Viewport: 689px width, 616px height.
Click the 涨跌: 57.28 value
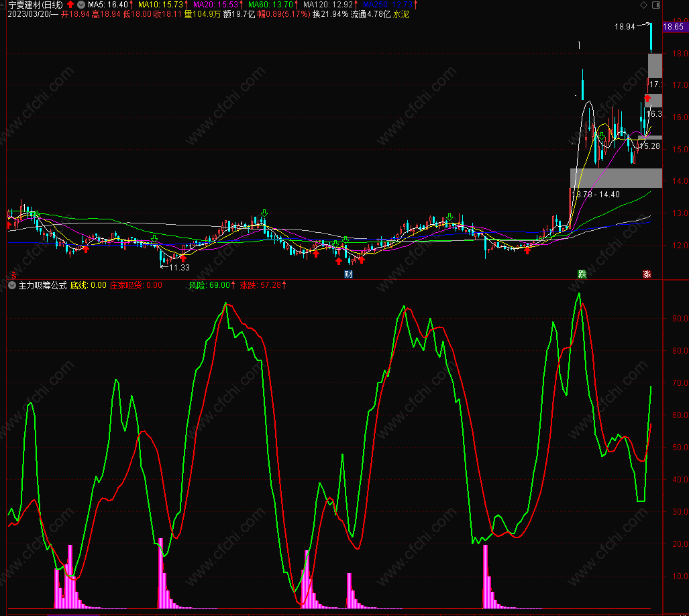click(260, 285)
